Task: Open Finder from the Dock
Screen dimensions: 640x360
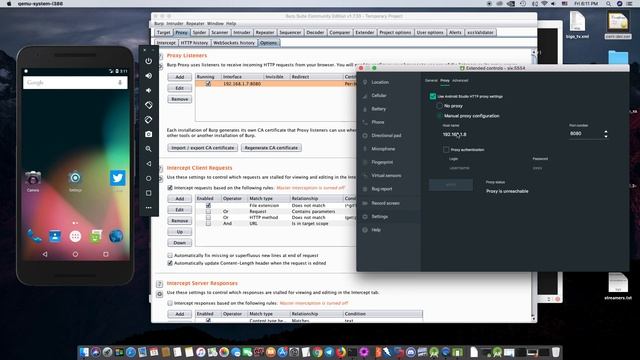Action: click(x=84, y=352)
